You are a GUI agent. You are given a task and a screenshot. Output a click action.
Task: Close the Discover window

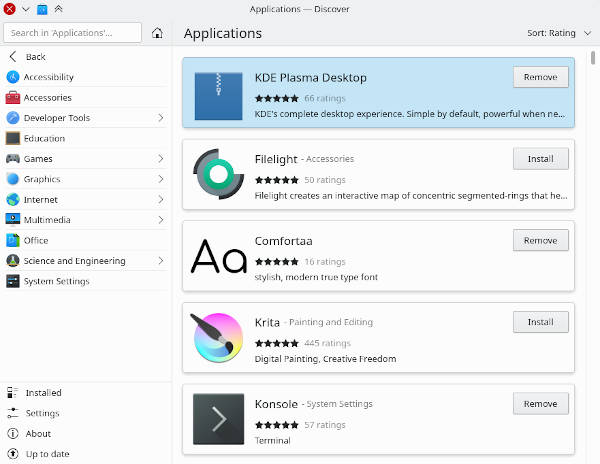point(9,9)
